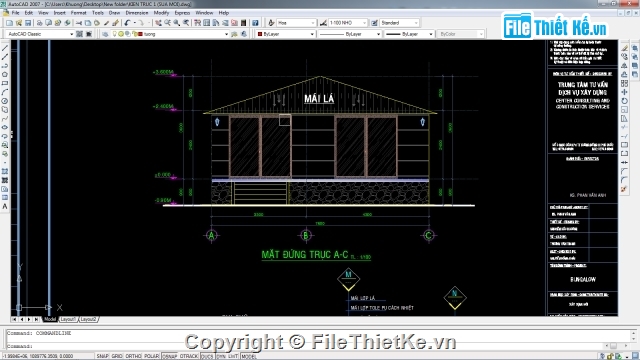Viewport: 640px width, 360px height.
Task: Click the Erase tool in Modify toolbar
Action: [624, 48]
